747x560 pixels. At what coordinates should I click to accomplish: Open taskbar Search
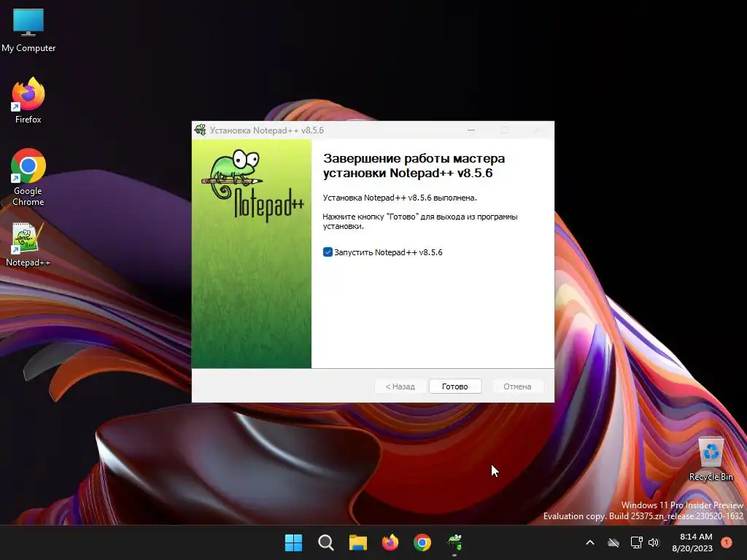click(326, 542)
